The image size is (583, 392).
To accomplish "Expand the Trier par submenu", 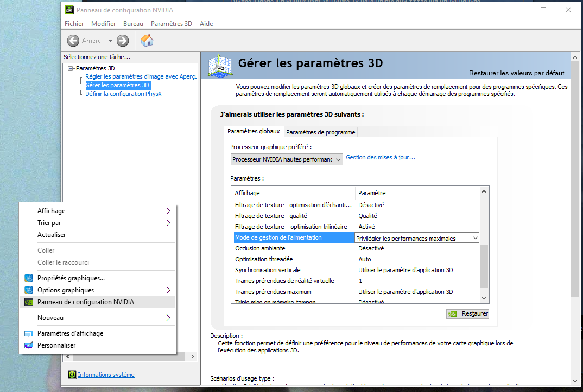I will coord(97,223).
